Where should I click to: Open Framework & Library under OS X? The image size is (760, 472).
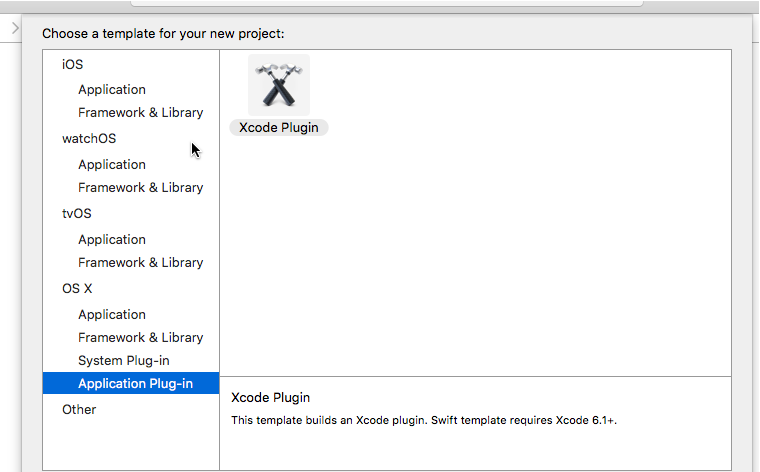tap(141, 338)
